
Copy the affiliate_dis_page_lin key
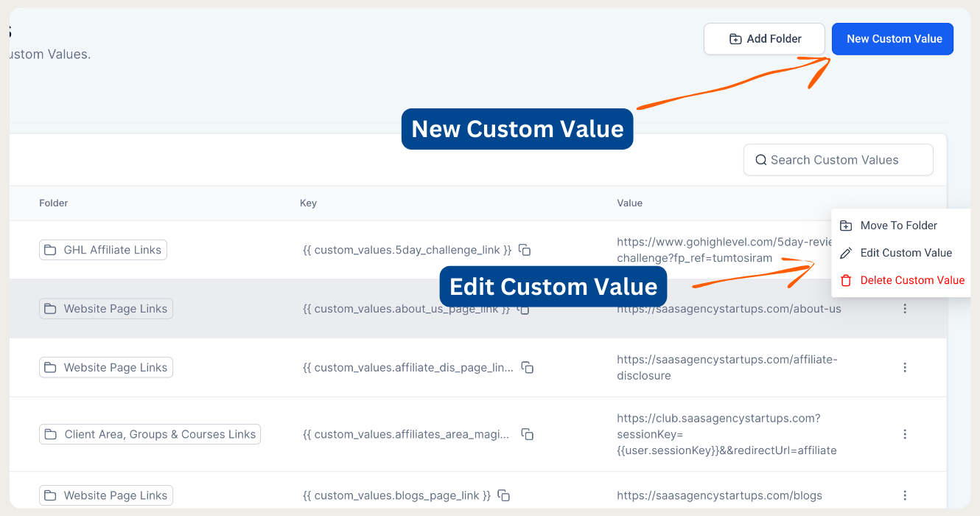[x=528, y=367]
